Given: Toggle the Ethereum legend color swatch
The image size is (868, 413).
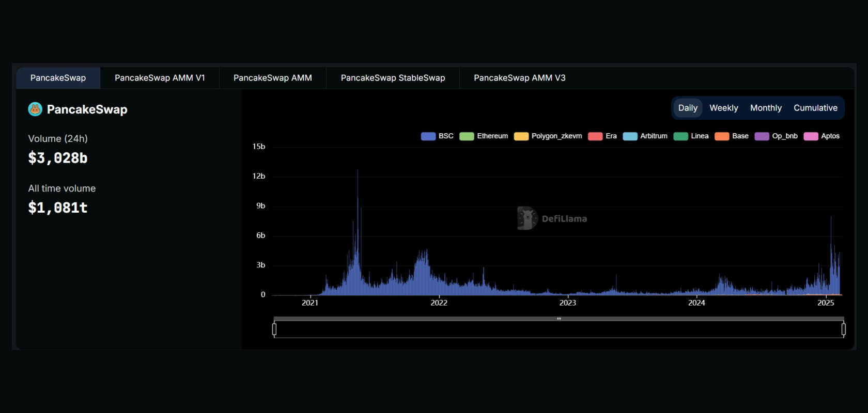Looking at the screenshot, I should (467, 136).
